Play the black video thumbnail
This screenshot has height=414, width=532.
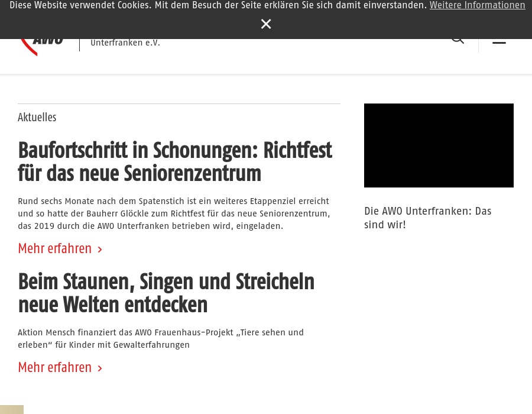pos(439,145)
